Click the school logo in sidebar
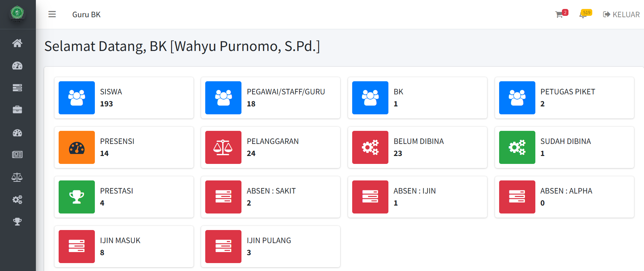This screenshot has width=644, height=271. click(x=17, y=14)
